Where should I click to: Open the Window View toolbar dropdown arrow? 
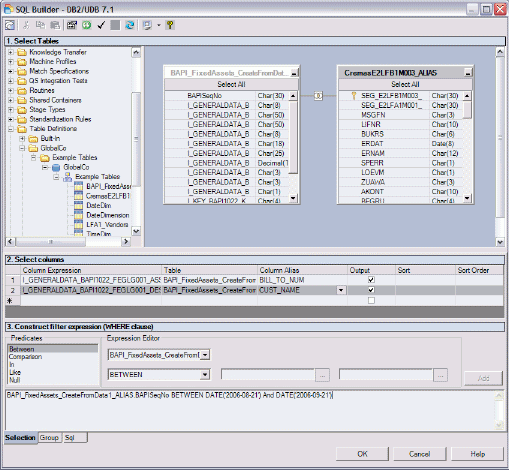[159, 25]
